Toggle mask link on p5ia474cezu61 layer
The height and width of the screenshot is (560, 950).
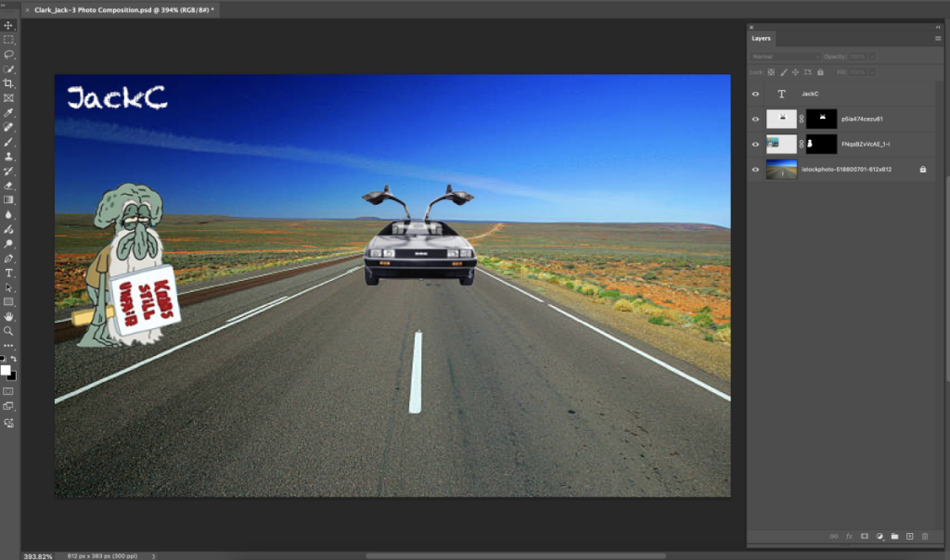(x=802, y=119)
